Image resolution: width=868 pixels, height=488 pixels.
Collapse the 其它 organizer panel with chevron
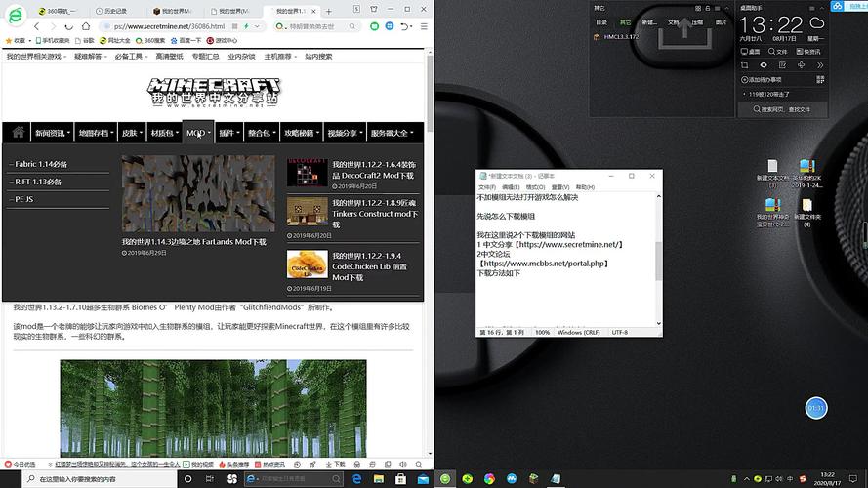pyautogui.click(x=726, y=9)
